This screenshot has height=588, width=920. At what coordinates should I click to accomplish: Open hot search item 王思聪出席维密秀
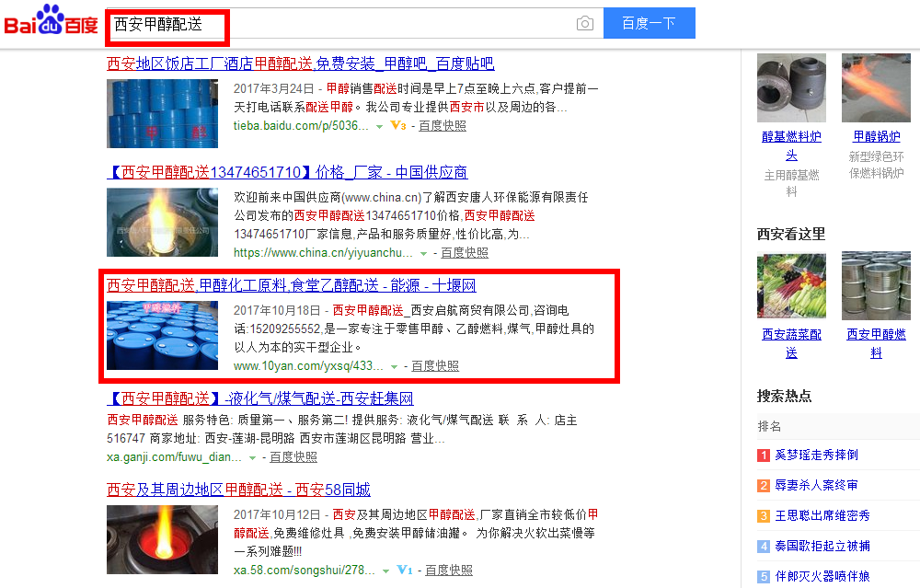click(x=822, y=516)
